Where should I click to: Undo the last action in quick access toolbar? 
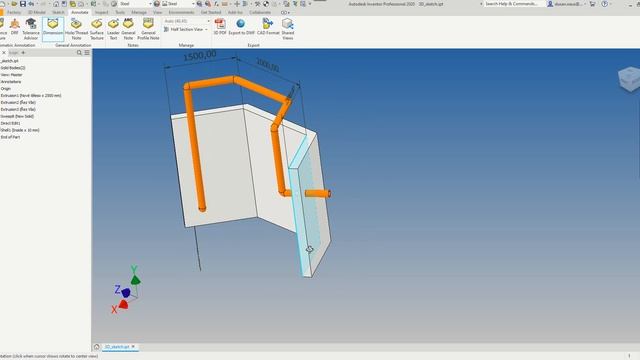click(x=31, y=4)
